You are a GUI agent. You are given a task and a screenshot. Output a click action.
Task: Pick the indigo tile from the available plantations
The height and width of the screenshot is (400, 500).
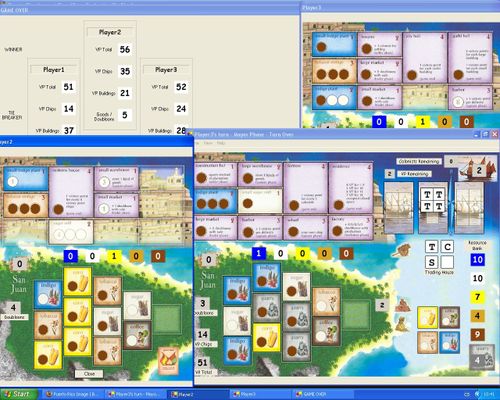(450, 342)
